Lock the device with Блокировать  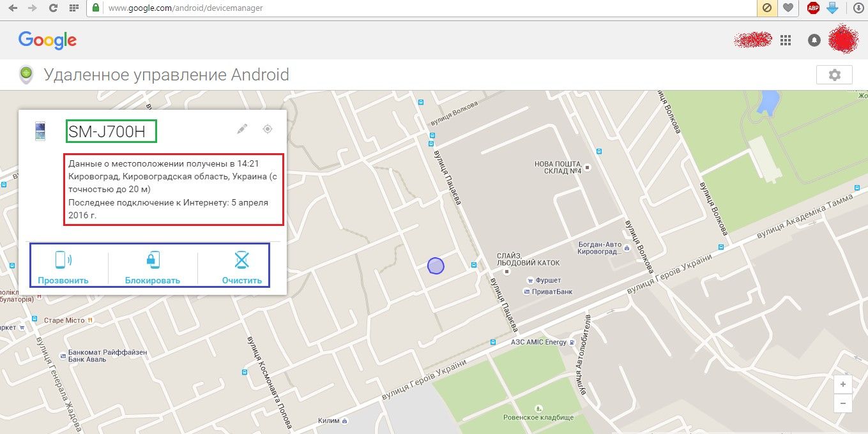(153, 267)
